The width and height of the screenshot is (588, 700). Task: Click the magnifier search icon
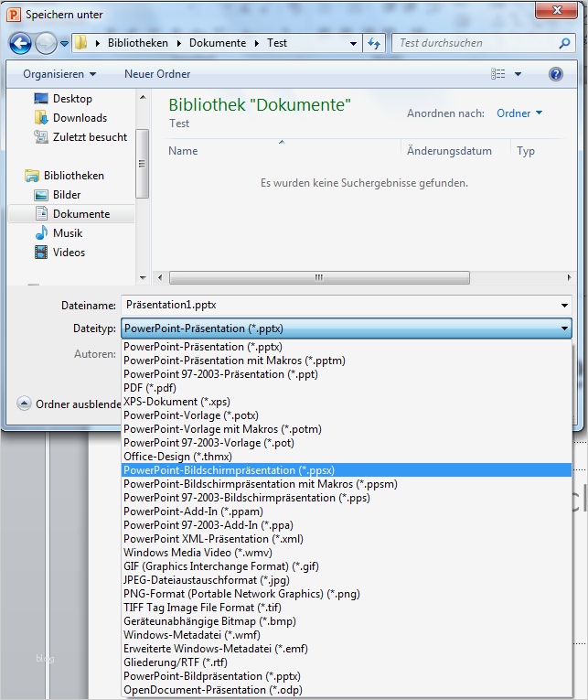[x=564, y=43]
